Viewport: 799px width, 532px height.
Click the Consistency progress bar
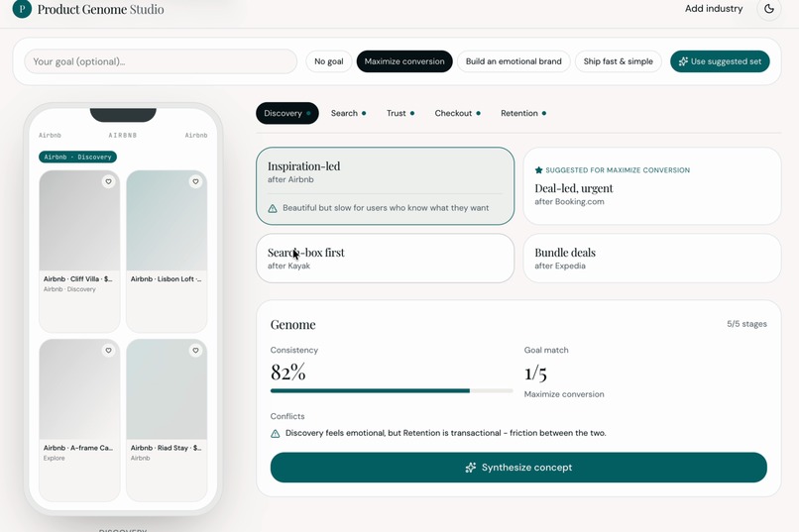click(392, 391)
